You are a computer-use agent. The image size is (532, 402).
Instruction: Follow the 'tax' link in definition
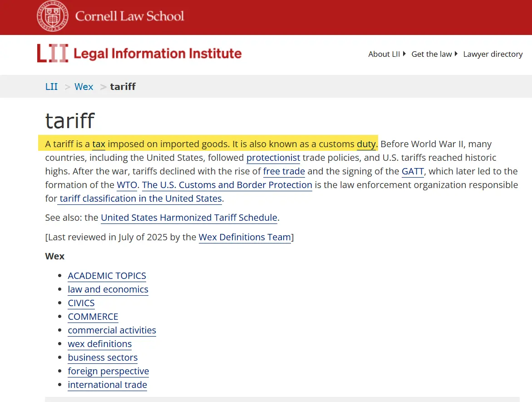99,144
